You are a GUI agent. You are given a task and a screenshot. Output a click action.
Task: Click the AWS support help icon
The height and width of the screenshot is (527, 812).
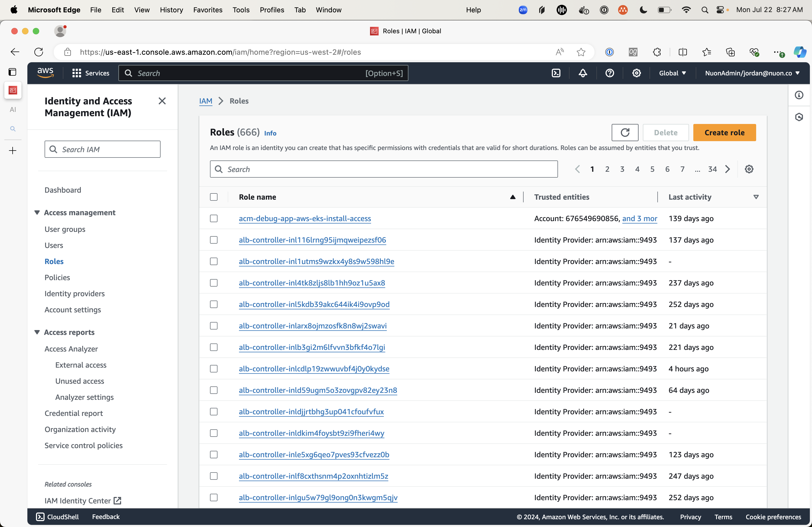[610, 73]
